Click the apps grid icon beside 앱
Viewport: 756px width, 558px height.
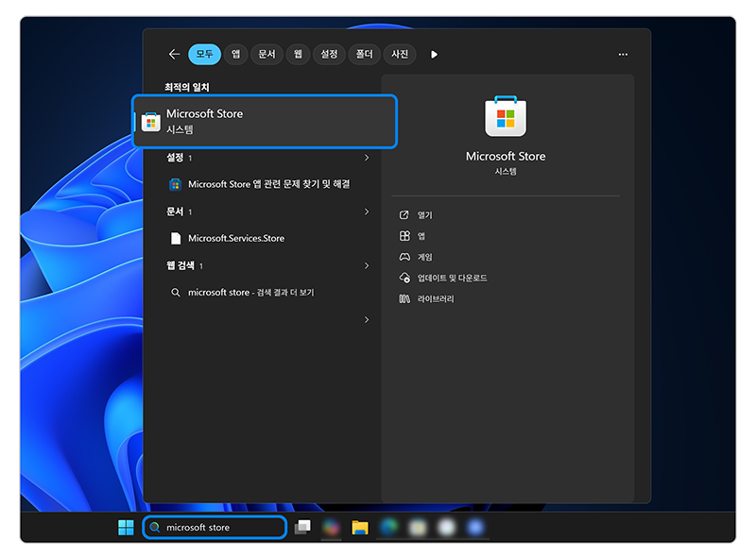pyautogui.click(x=404, y=236)
